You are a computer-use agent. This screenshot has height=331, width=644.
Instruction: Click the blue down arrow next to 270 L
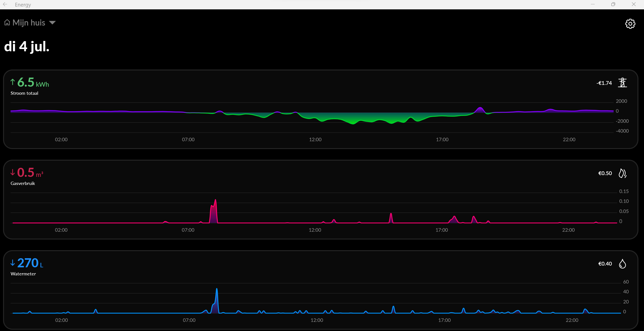pyautogui.click(x=13, y=263)
